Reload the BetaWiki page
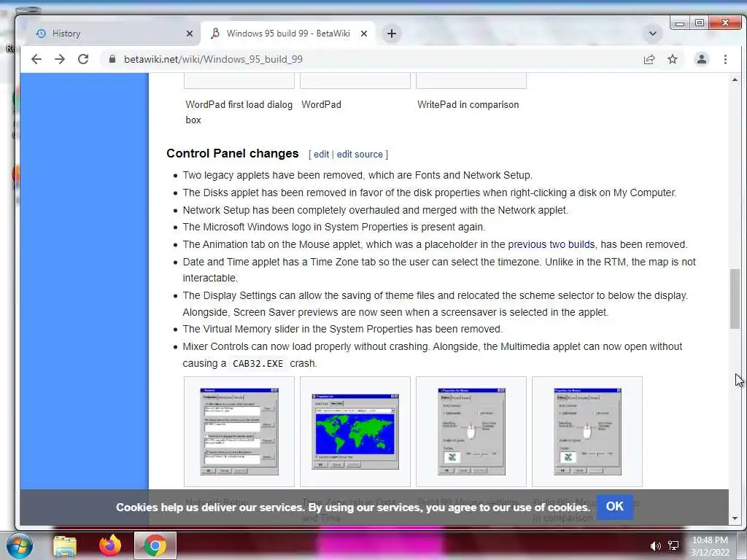747x560 pixels. click(x=83, y=59)
